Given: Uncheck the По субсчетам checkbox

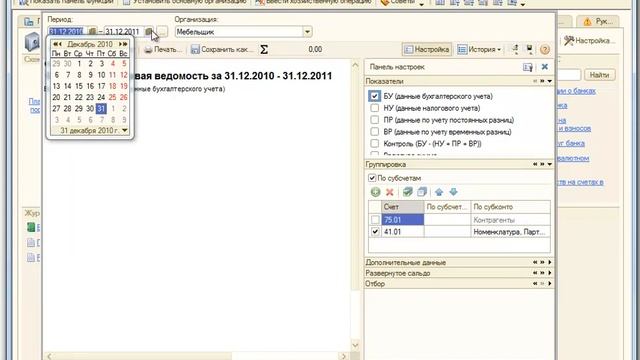Looking at the screenshot, I should tap(372, 178).
